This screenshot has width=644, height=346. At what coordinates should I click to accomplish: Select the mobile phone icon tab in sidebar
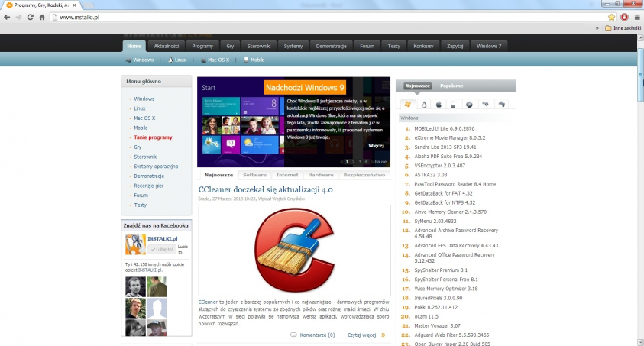tap(453, 104)
